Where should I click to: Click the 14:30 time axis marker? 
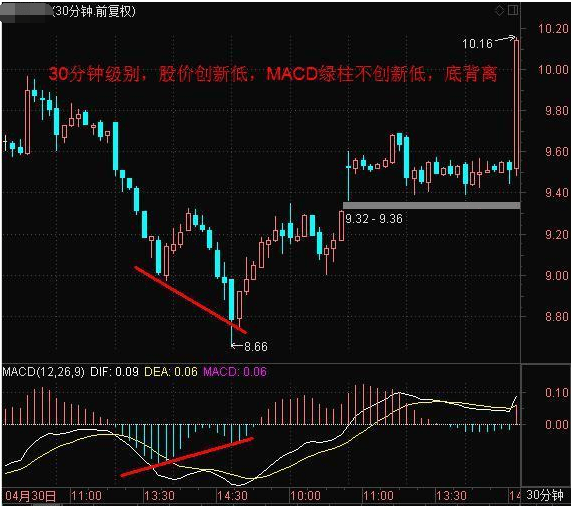click(232, 496)
